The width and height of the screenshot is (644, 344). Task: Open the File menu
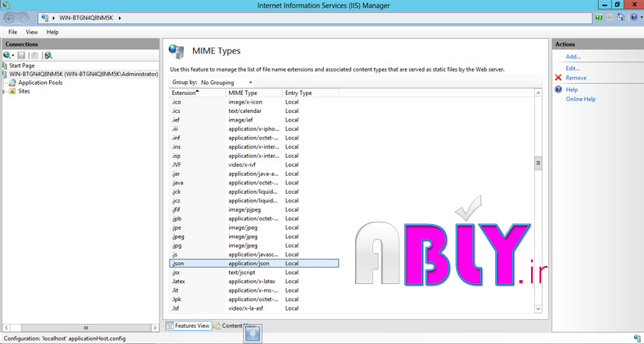12,32
